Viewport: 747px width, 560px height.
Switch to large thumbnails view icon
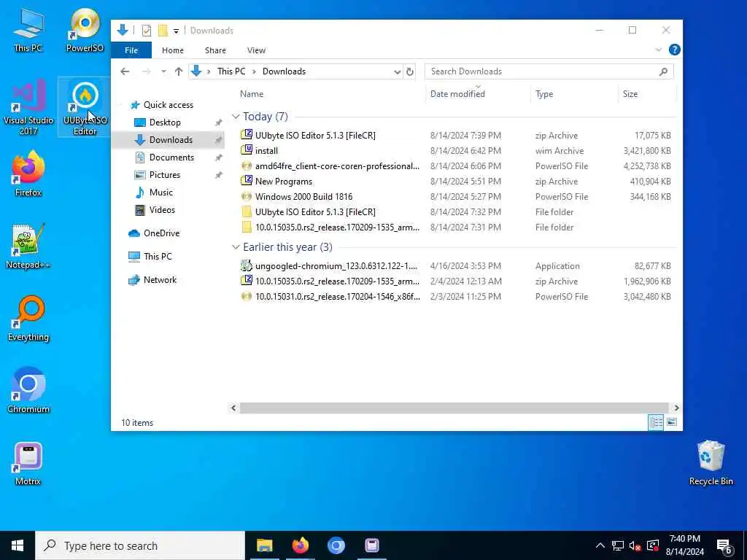click(672, 422)
